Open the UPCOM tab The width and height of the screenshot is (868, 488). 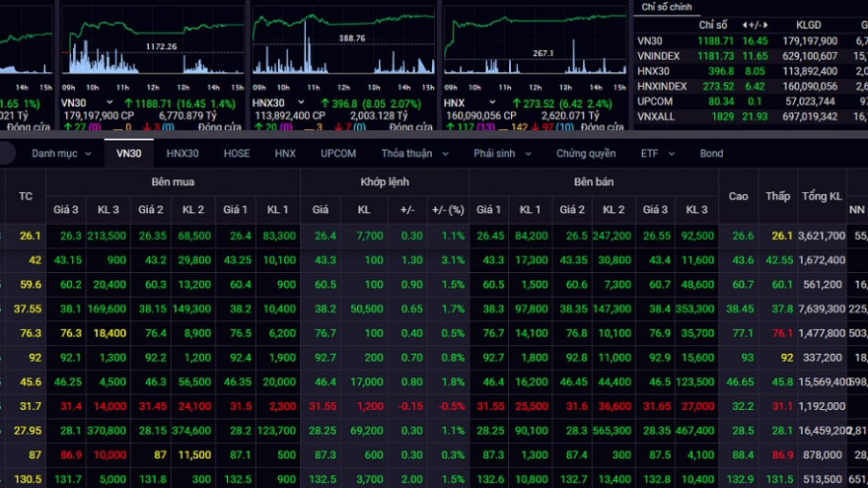point(336,154)
